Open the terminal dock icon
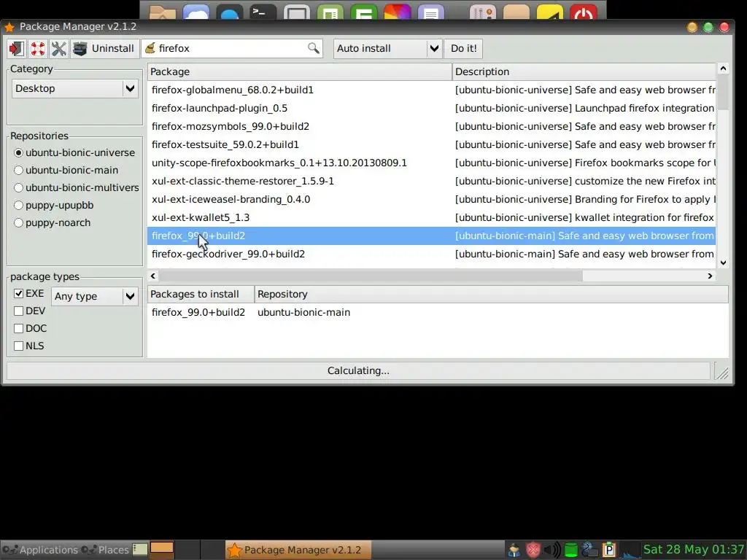 coord(263,12)
